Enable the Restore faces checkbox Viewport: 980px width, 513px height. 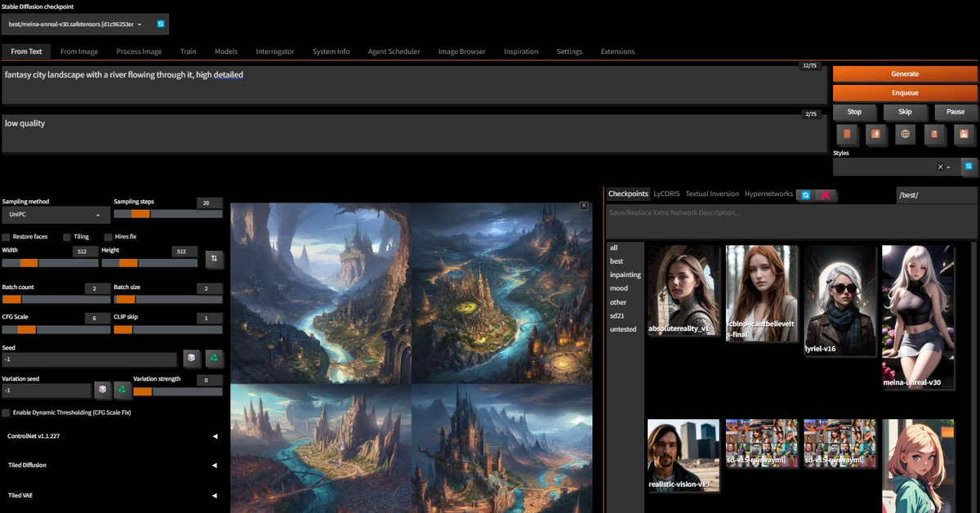point(7,237)
